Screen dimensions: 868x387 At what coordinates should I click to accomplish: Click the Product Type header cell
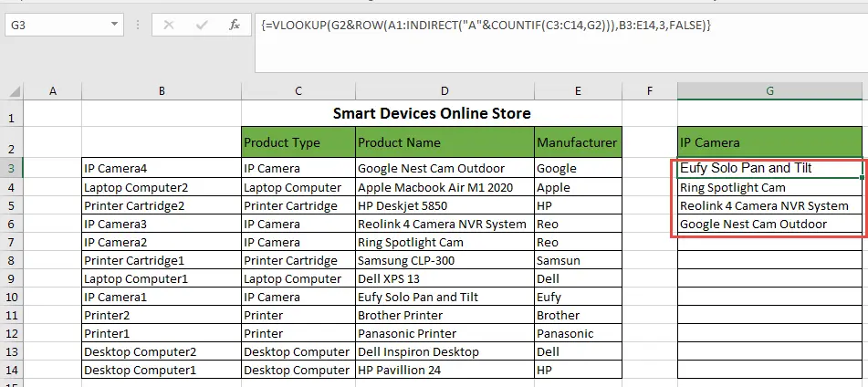coord(298,142)
